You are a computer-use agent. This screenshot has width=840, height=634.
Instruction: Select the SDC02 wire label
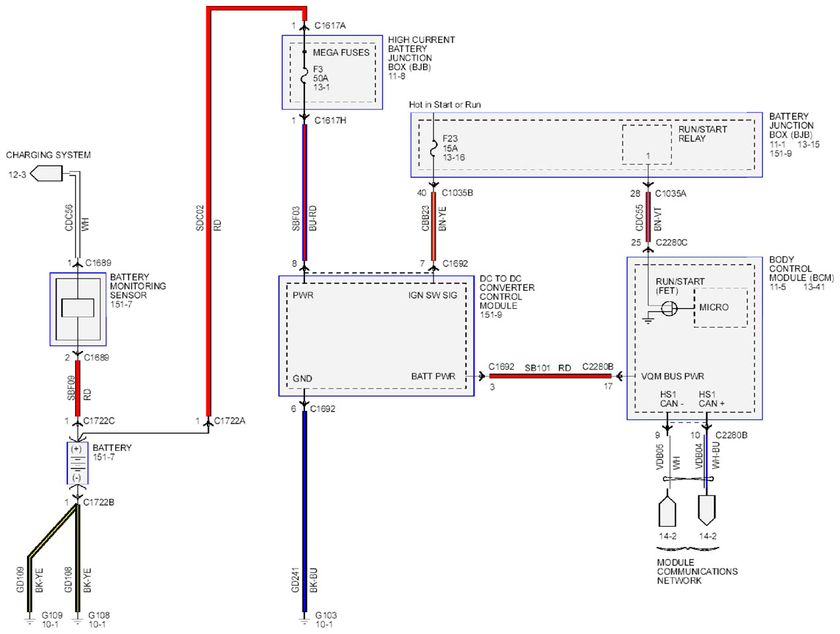click(x=200, y=218)
